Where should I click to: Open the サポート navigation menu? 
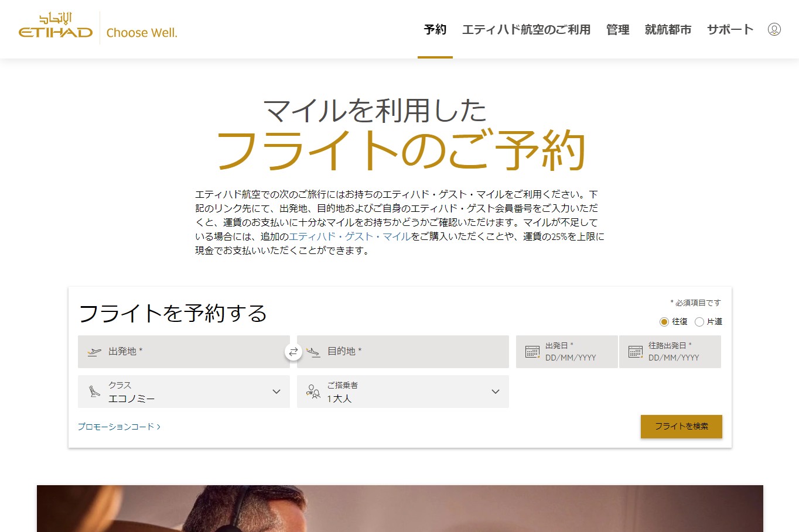click(x=730, y=29)
